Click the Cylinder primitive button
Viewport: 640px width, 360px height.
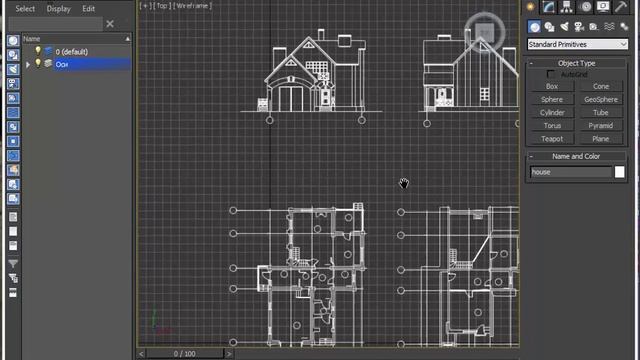click(552, 112)
